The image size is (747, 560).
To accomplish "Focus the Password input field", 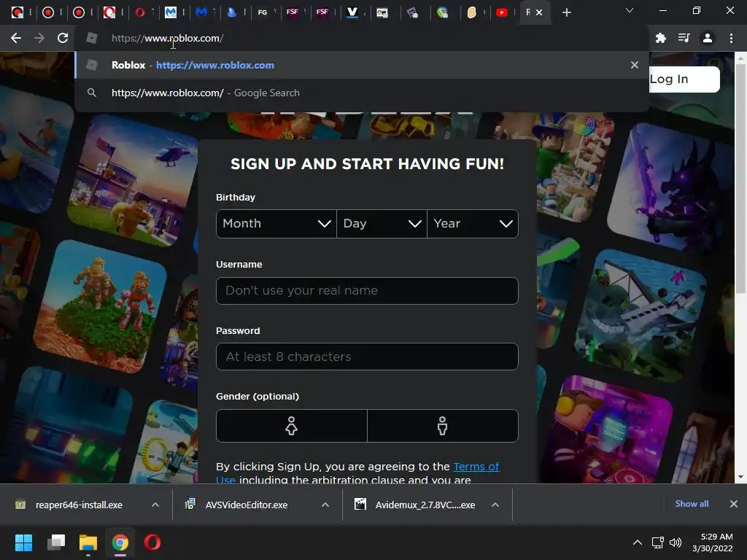I will point(367,357).
